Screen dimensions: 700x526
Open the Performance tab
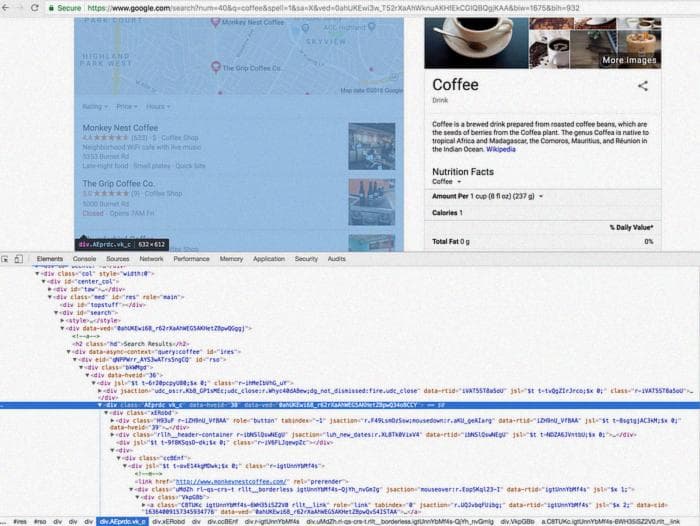coord(191,259)
